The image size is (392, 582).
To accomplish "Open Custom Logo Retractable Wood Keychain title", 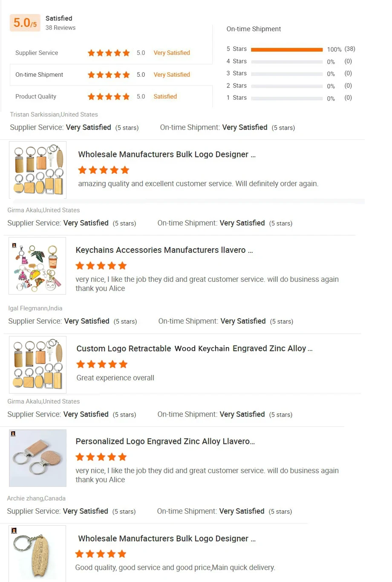I will click(194, 349).
